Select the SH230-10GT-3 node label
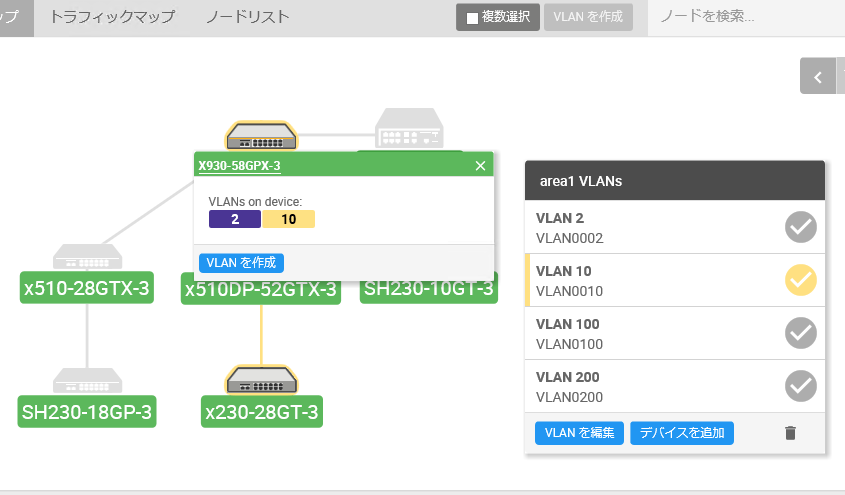The width and height of the screenshot is (845, 495). (x=428, y=289)
